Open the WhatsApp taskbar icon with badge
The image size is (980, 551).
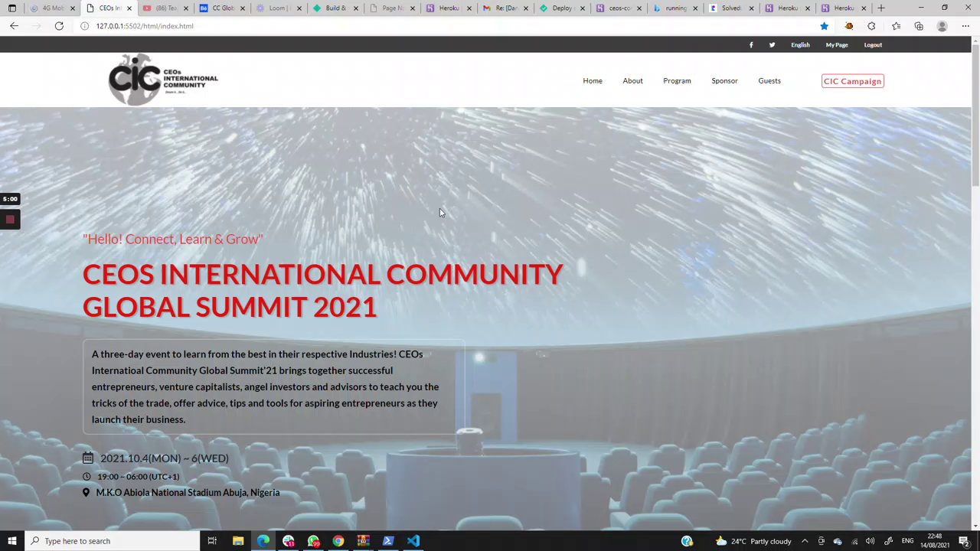(313, 541)
